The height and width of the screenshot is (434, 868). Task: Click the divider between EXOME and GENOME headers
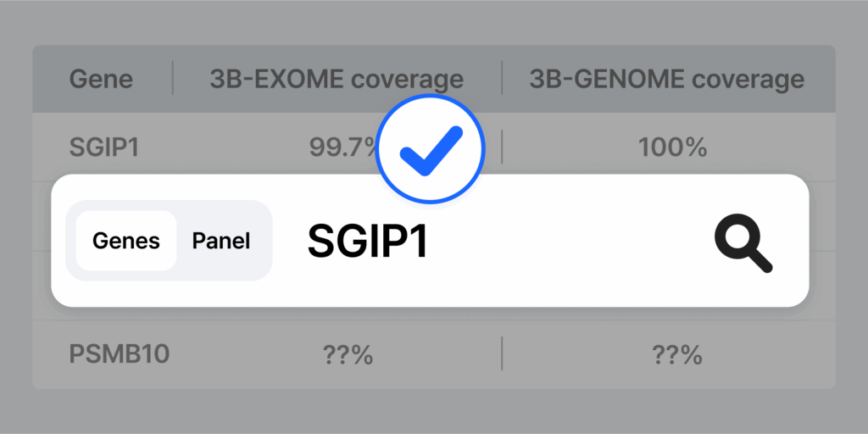click(502, 79)
